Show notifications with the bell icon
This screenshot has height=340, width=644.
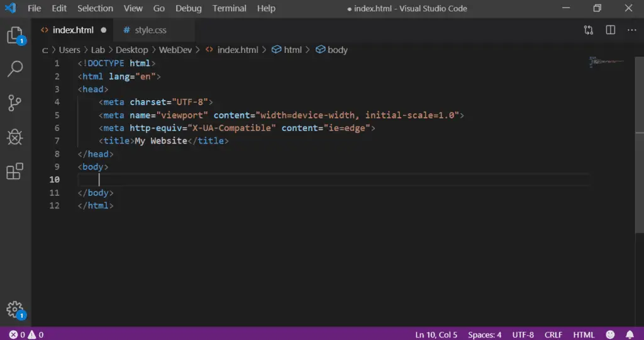pos(630,335)
